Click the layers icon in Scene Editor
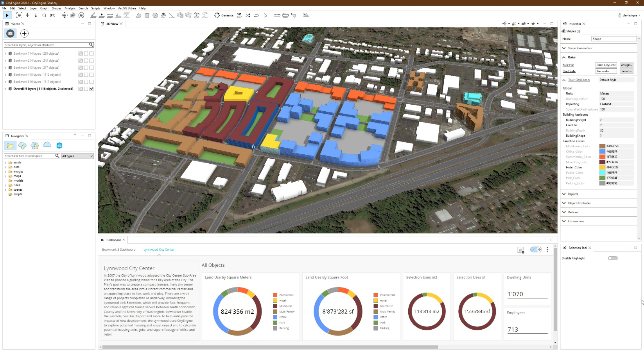 click(10, 34)
